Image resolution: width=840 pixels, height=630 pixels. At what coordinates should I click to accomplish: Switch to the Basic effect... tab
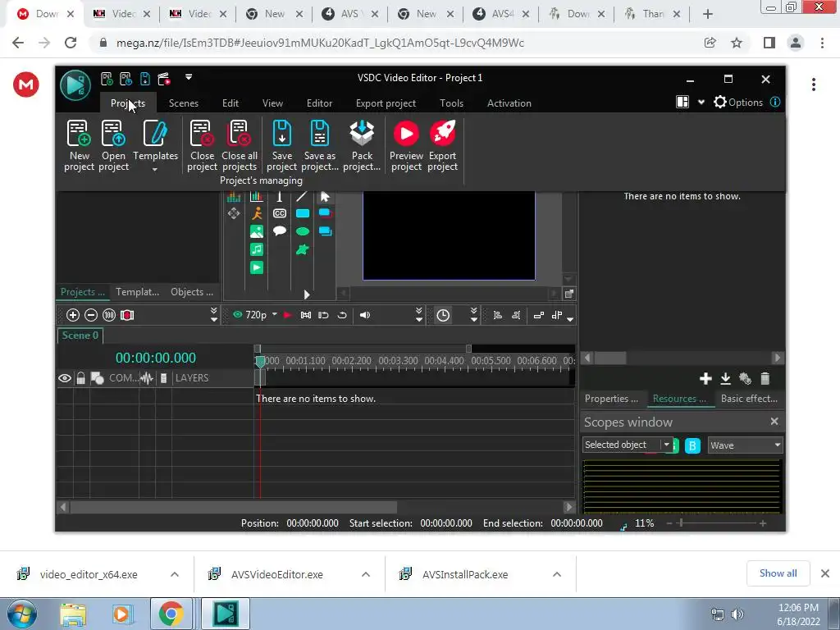click(749, 399)
